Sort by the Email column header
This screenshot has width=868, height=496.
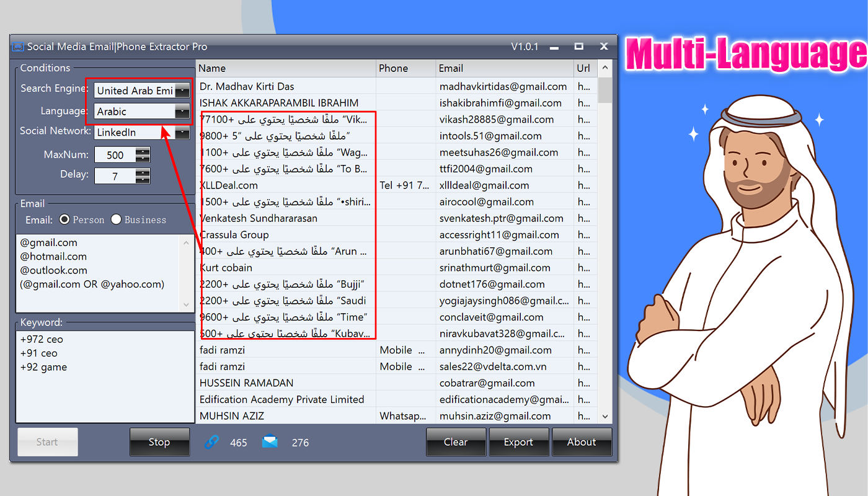[505, 68]
